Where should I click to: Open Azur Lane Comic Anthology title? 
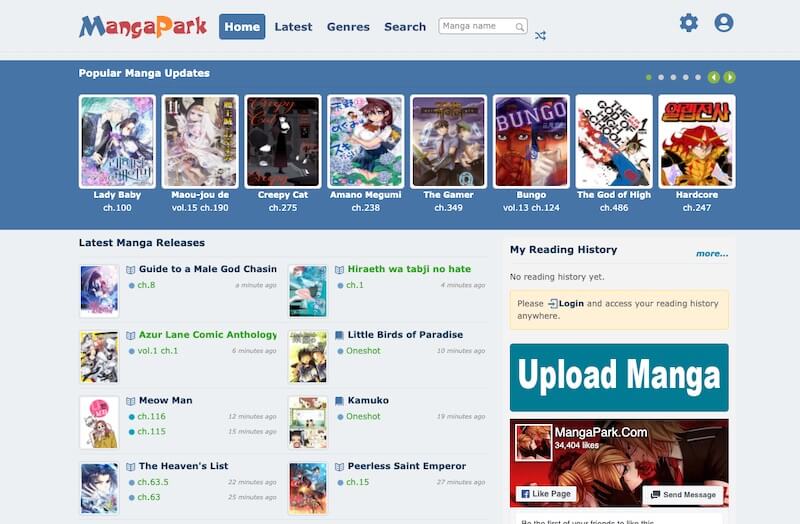coord(208,335)
